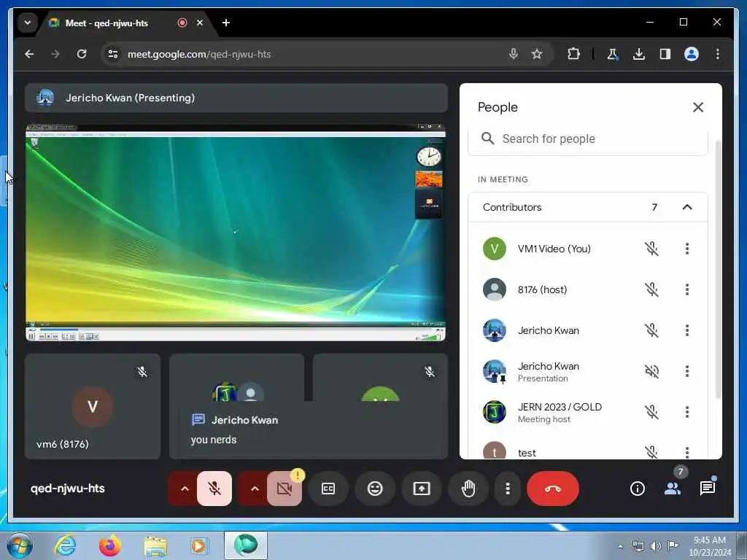Turn on captions with the CC button
The image size is (747, 560).
coord(328,489)
